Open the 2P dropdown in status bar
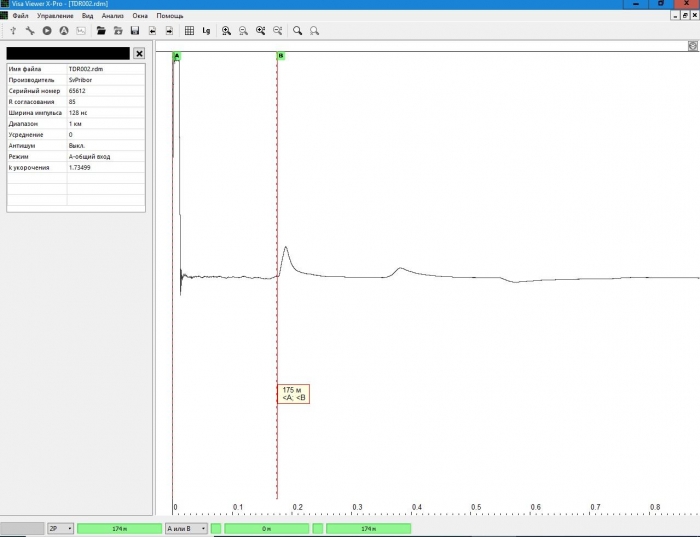Image resolution: width=700 pixels, height=537 pixels. pos(61,529)
